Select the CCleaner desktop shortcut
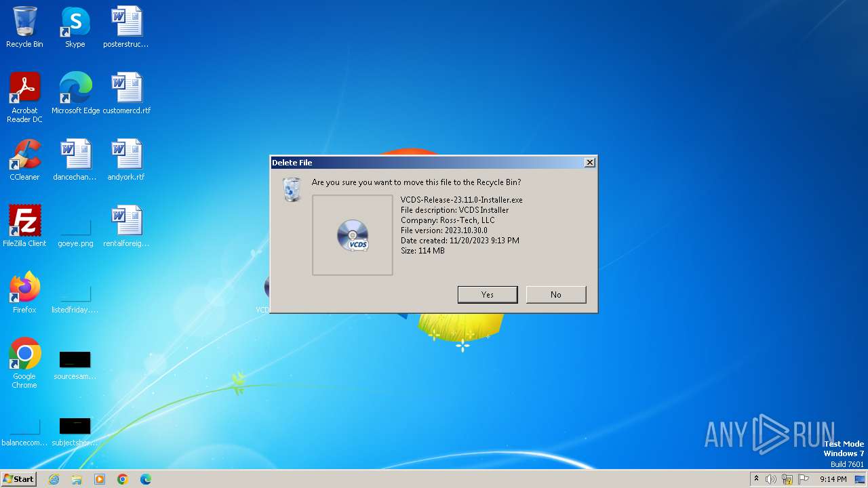This screenshot has height=488, width=868. coord(24,160)
